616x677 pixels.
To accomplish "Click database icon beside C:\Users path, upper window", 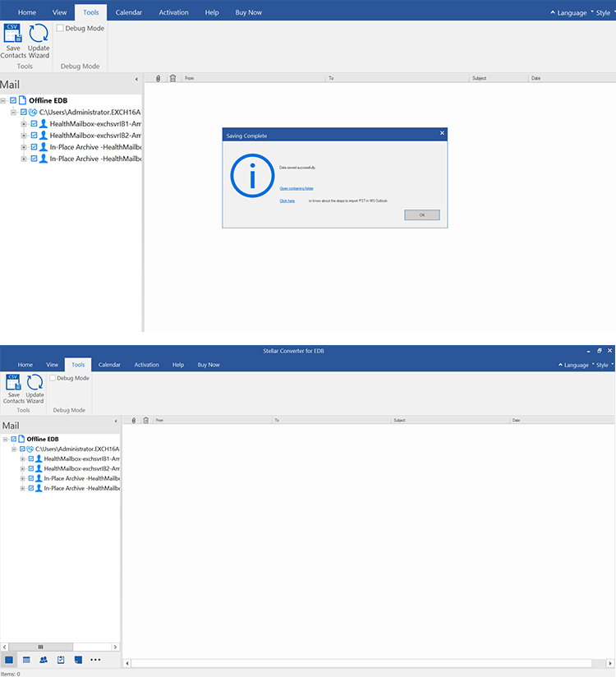I will click(33, 113).
